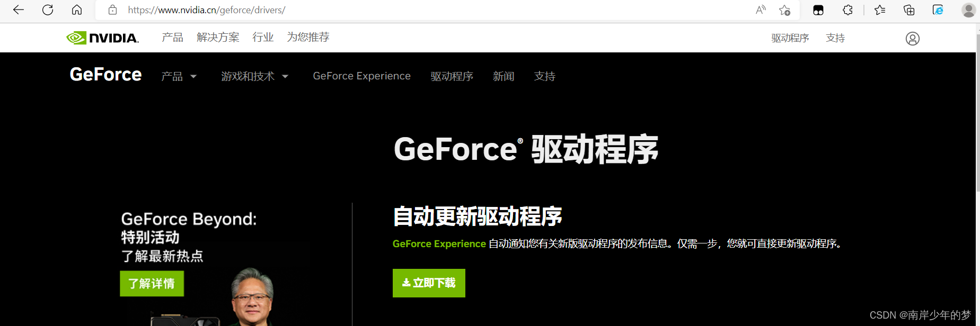Open 驱动程序 in the GeForce nav bar
Screen dimensions: 980x326
[452, 76]
